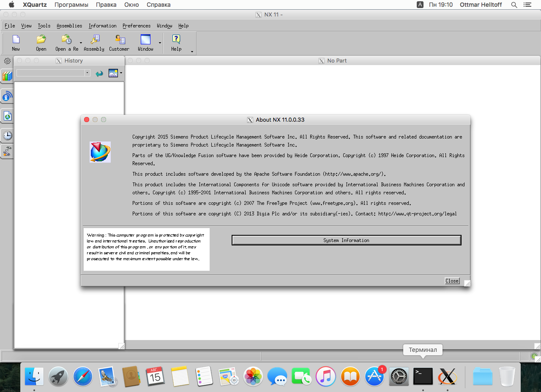Open the Reuse Library books tab

click(7, 76)
